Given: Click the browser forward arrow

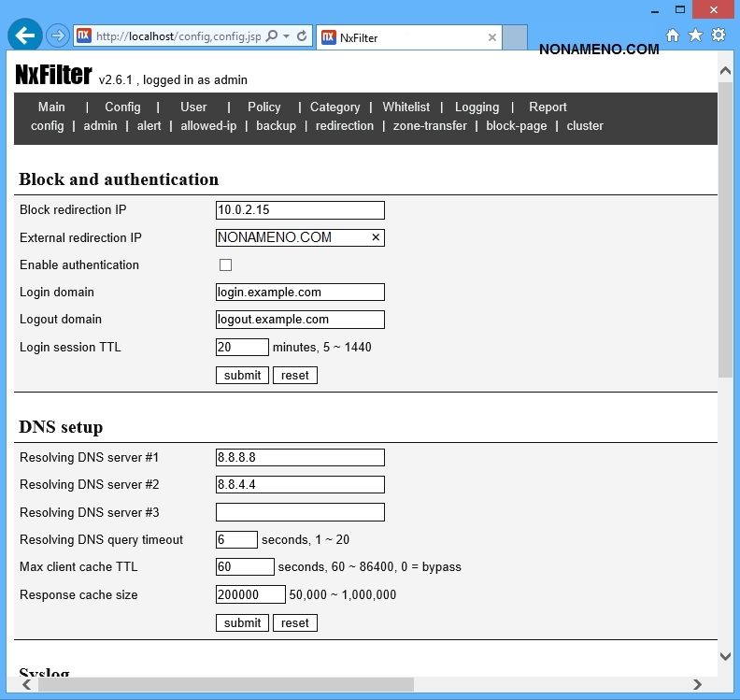Looking at the screenshot, I should [58, 36].
